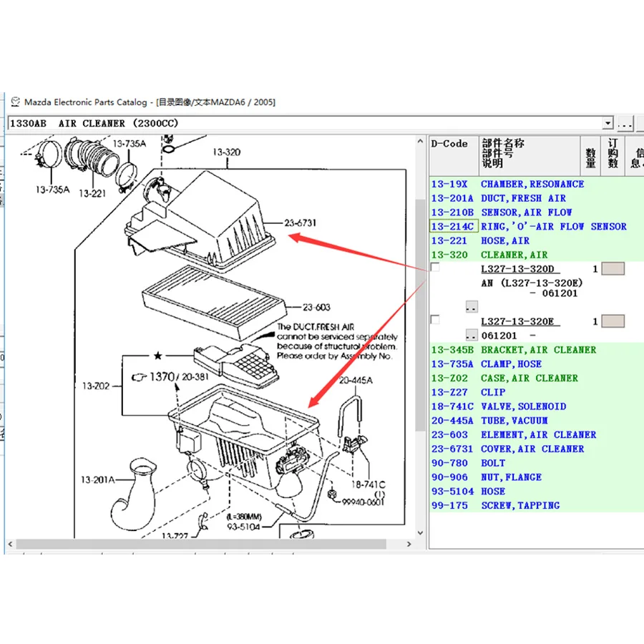Click the ellipsis button next to section dropdown
The height and width of the screenshot is (644, 644).
point(625,123)
